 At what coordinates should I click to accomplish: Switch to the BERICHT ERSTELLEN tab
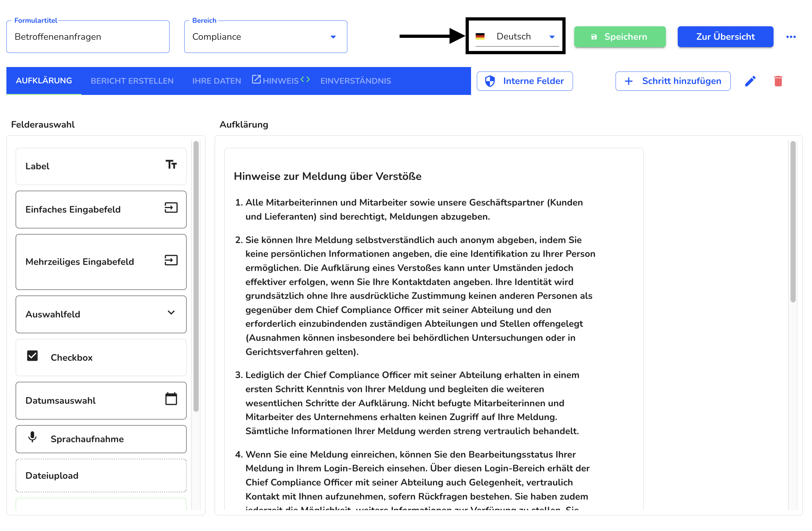[x=132, y=80]
